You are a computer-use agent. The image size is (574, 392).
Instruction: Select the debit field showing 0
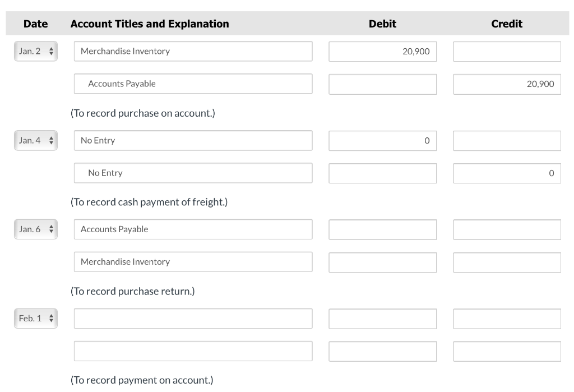pyautogui.click(x=382, y=140)
